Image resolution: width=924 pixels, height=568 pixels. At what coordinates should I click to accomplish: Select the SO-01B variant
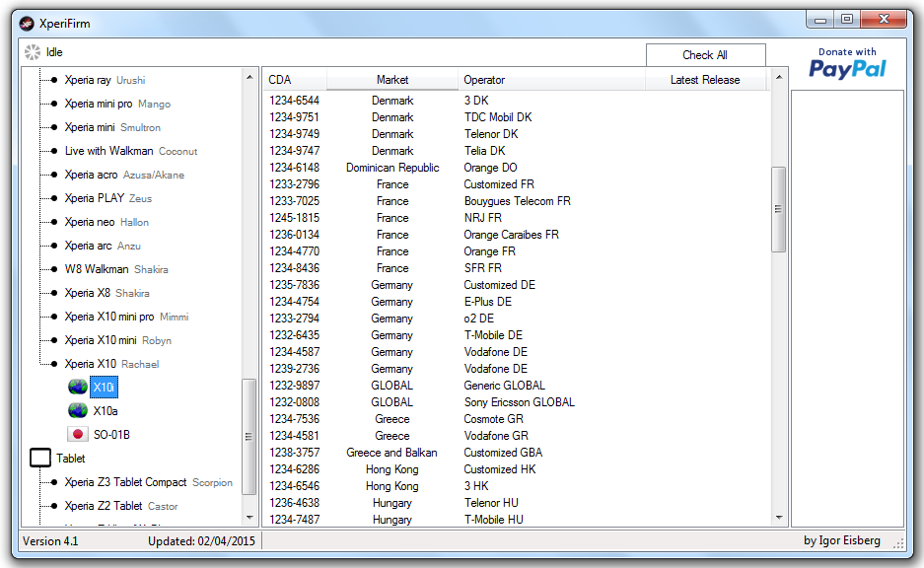pyautogui.click(x=111, y=434)
